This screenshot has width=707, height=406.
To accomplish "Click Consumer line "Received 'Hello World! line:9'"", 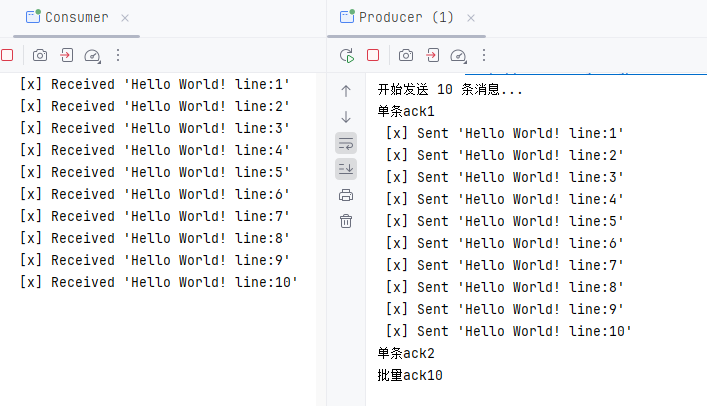I will (x=155, y=260).
